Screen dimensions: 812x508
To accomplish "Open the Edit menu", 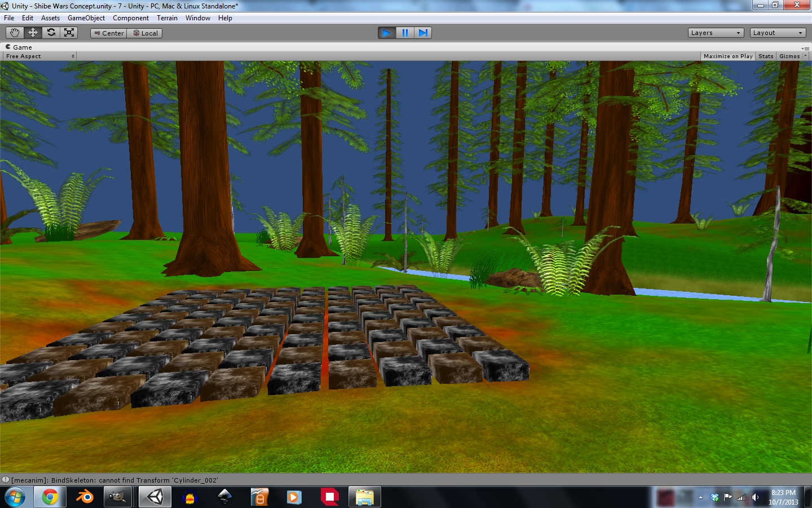I will (x=28, y=18).
